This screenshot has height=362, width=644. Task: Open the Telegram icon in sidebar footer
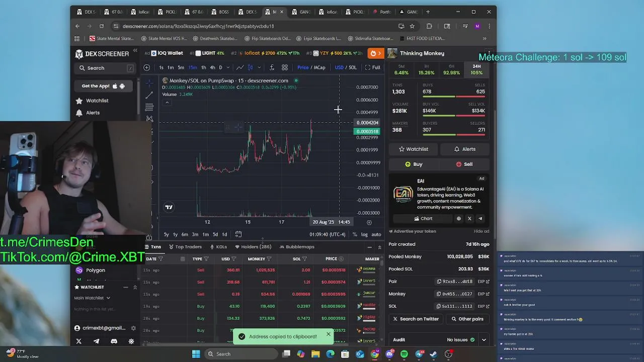pyautogui.click(x=96, y=341)
